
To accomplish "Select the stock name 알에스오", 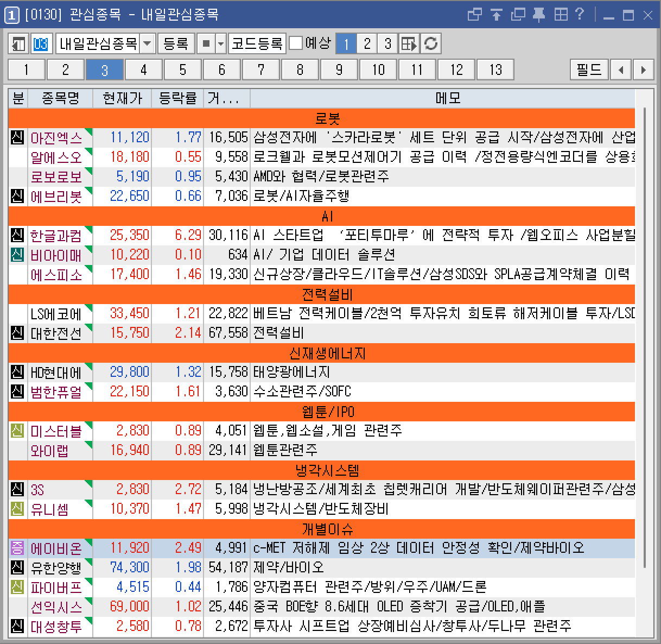I will point(56,157).
